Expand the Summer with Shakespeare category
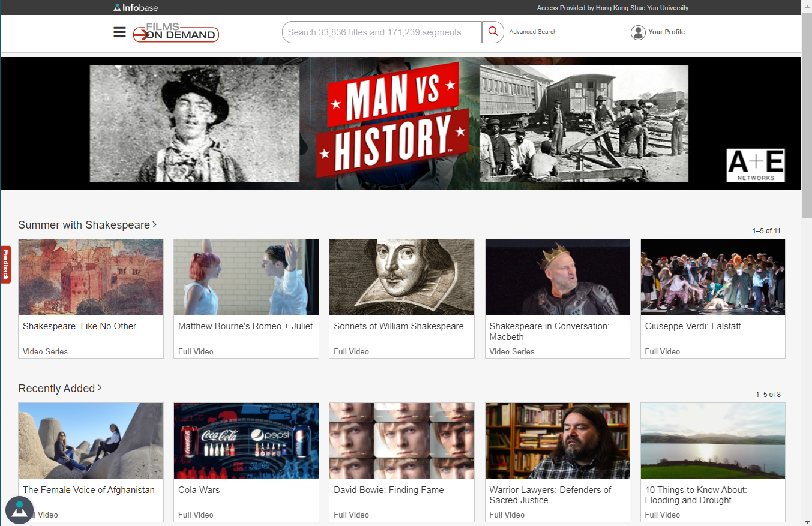 pyautogui.click(x=88, y=225)
